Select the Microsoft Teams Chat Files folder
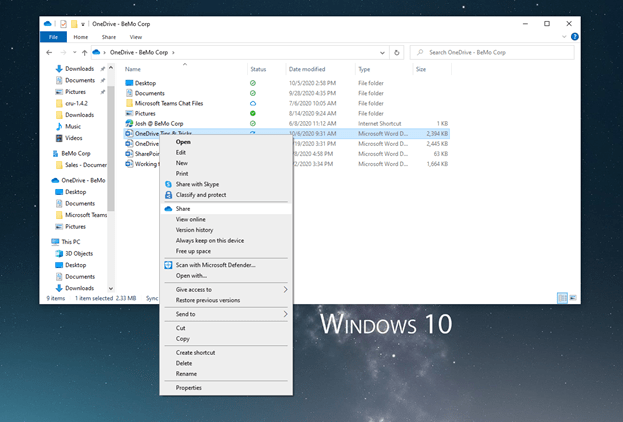The image size is (623, 422). [x=169, y=103]
